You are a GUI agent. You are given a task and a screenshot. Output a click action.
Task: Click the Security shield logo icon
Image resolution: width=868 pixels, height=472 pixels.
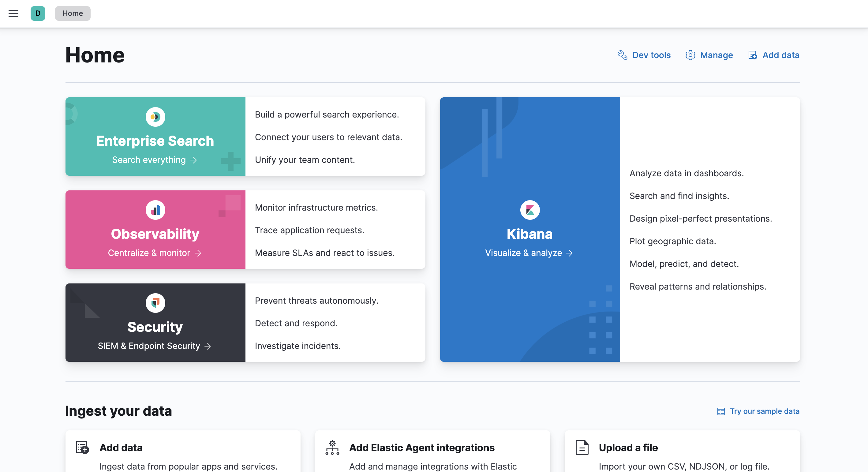click(x=155, y=303)
